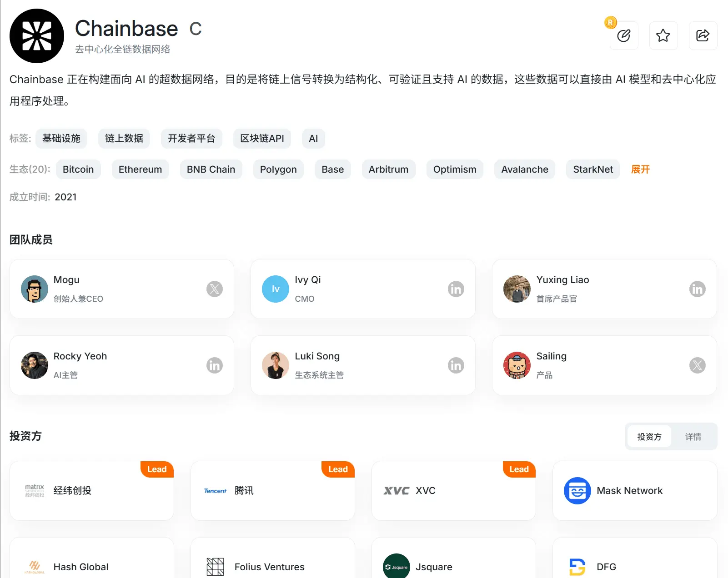Click the Rocky Yeoh name text
This screenshot has width=728, height=578.
(x=80, y=356)
